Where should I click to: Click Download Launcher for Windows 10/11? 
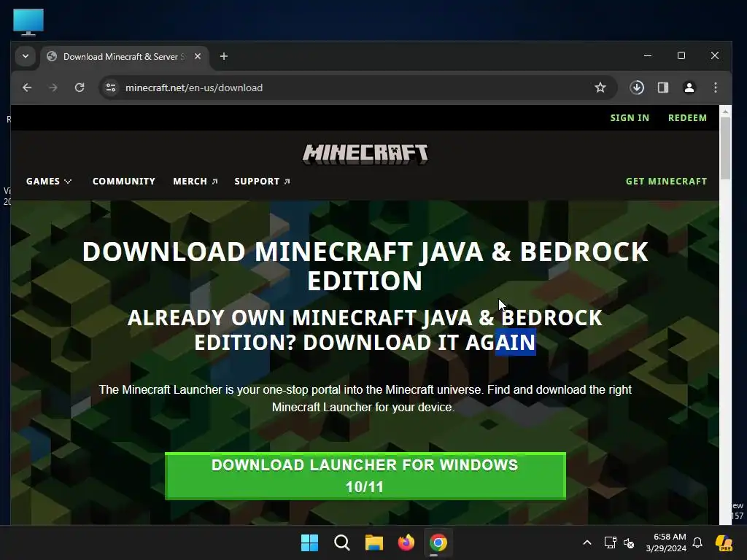click(x=365, y=475)
